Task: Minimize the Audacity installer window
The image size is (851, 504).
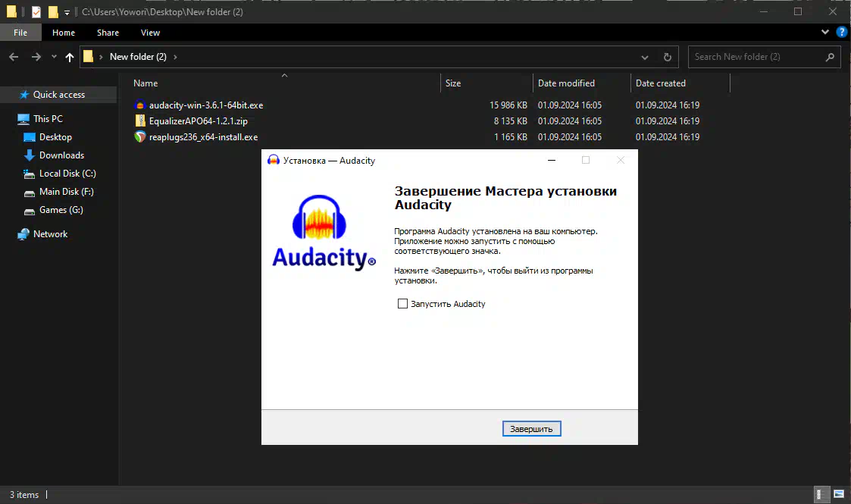Action: 552,160
